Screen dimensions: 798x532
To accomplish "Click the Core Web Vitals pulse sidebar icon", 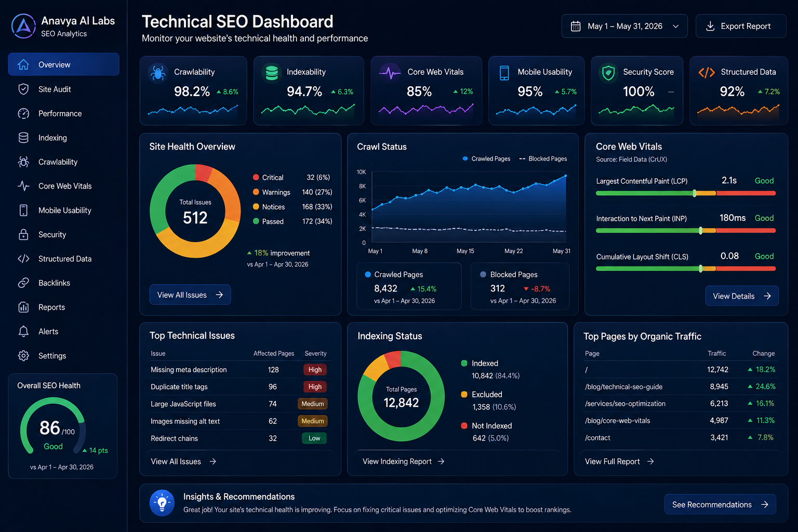I will tap(23, 186).
